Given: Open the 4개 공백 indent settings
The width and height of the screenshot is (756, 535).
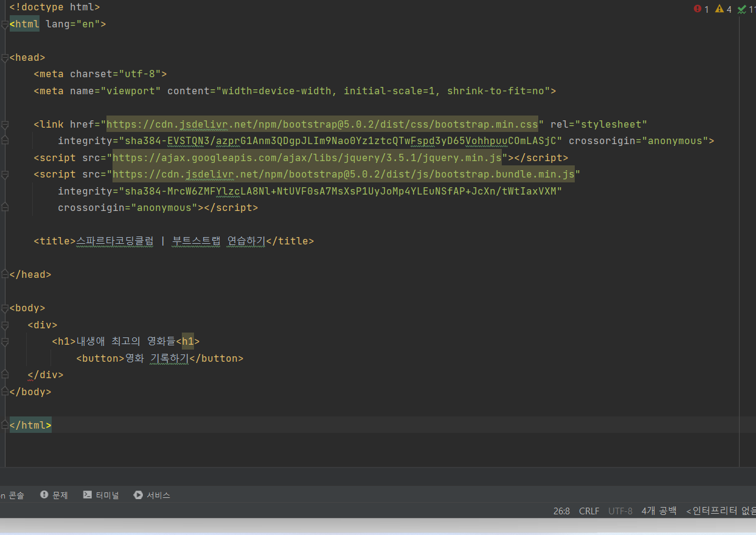Looking at the screenshot, I should coord(659,511).
